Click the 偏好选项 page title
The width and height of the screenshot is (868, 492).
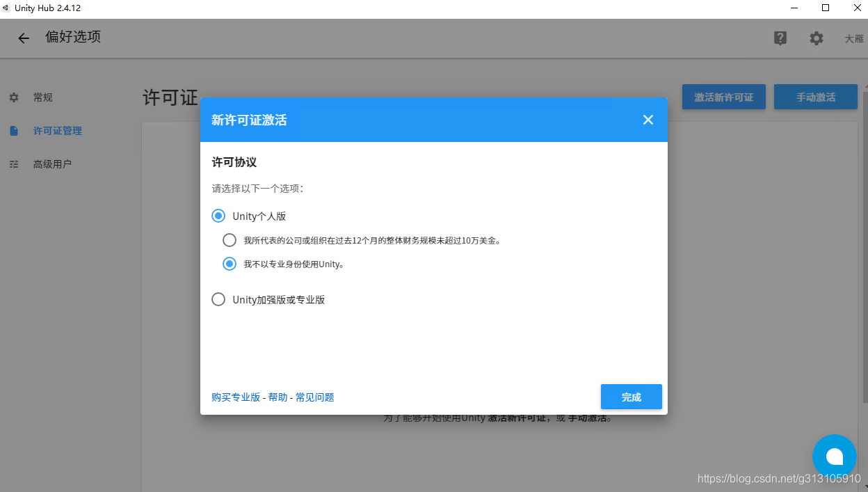pos(73,38)
